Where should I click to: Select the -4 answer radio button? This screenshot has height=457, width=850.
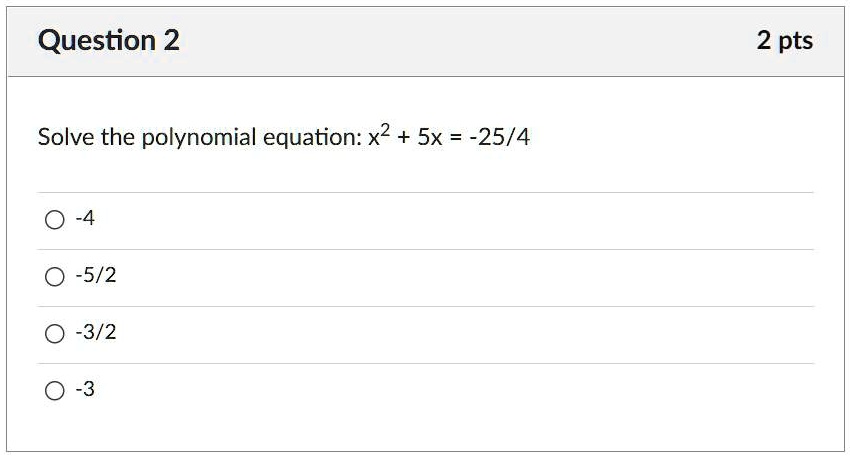coord(55,220)
